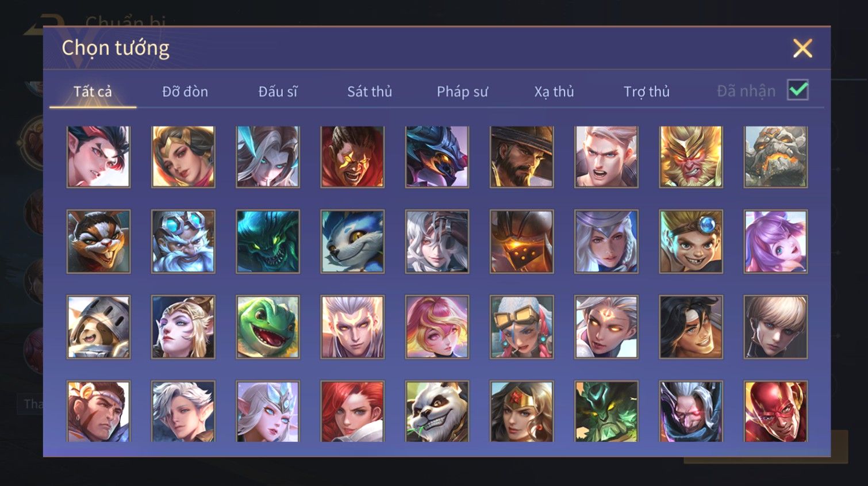Screen dimensions: 868x486
Task: Select the Monkey King hero portrait
Action: 691,157
